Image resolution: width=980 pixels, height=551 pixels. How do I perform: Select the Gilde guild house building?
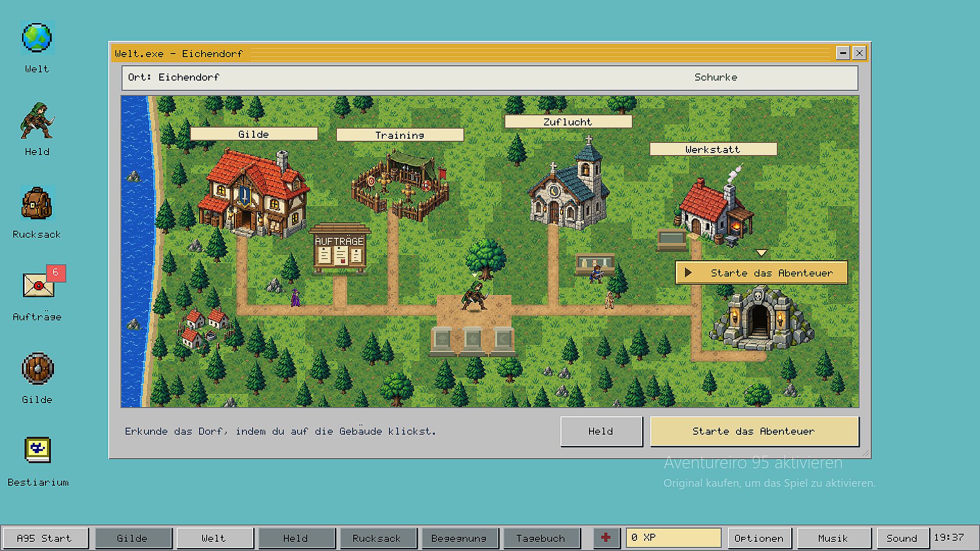pos(254,193)
